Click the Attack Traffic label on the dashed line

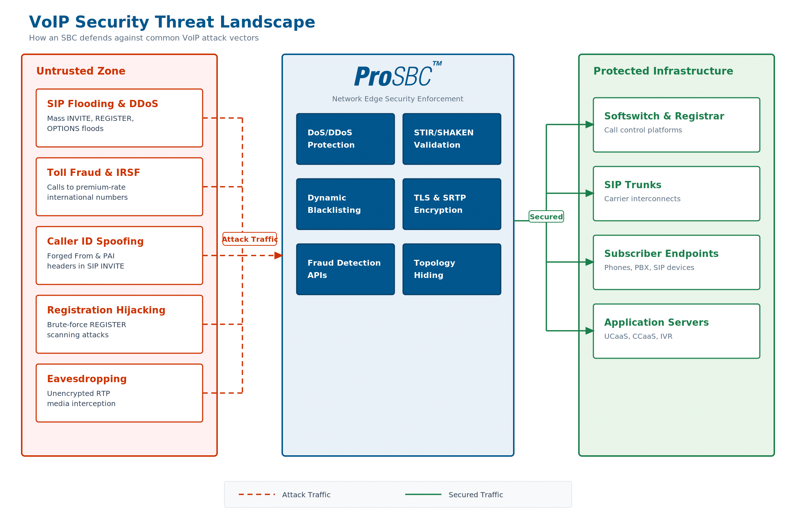coord(250,239)
